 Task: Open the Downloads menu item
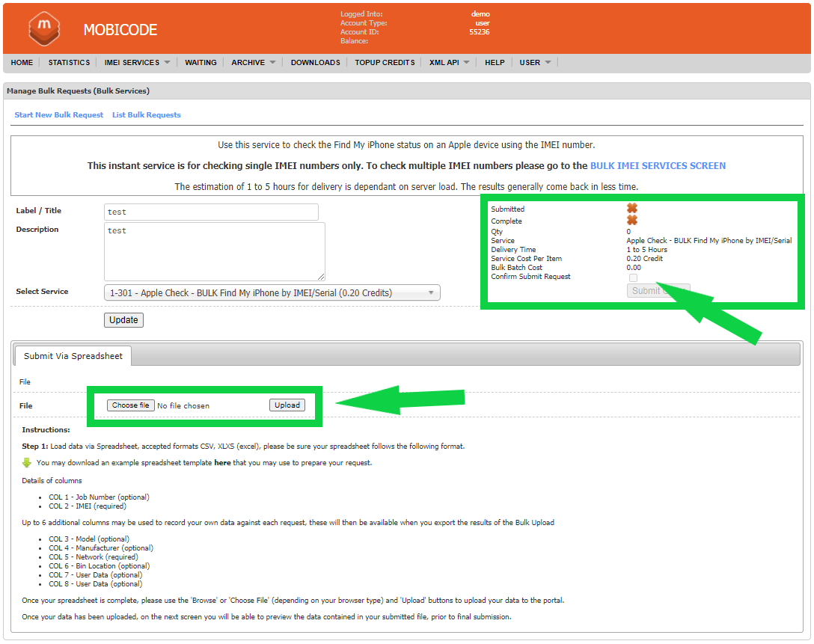(x=315, y=62)
